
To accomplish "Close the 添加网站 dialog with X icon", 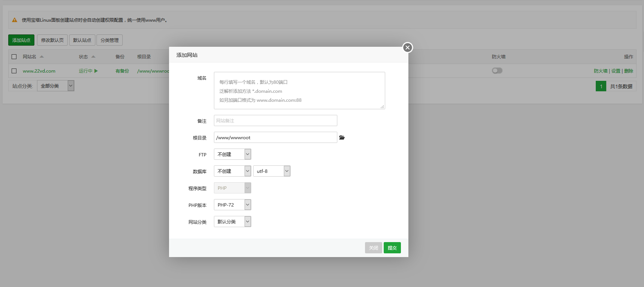I will point(408,48).
